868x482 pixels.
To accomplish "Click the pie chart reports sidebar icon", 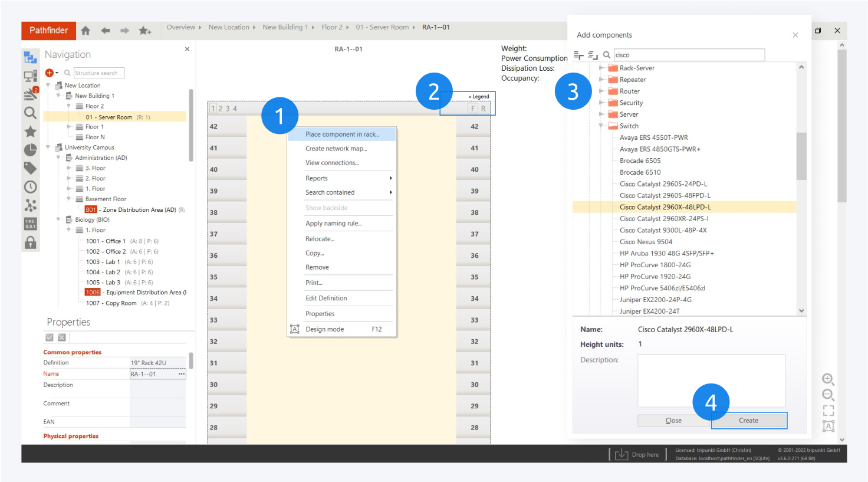I will pyautogui.click(x=30, y=150).
